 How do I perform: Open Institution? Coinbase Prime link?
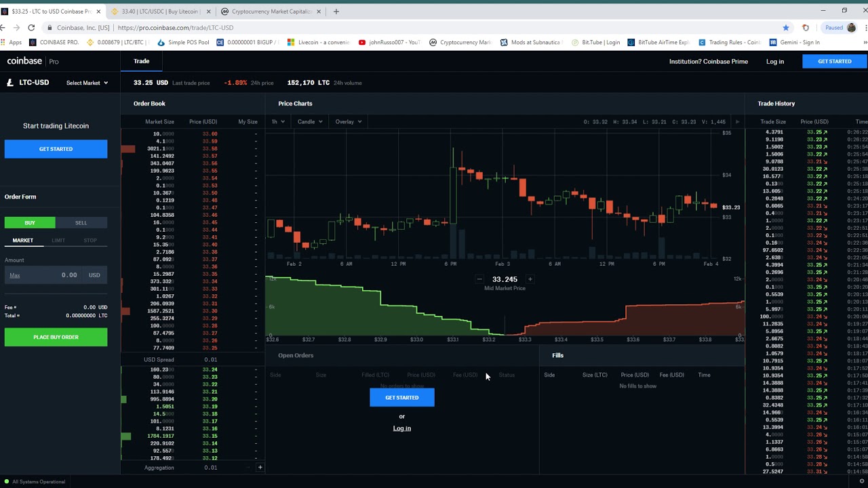tap(709, 62)
